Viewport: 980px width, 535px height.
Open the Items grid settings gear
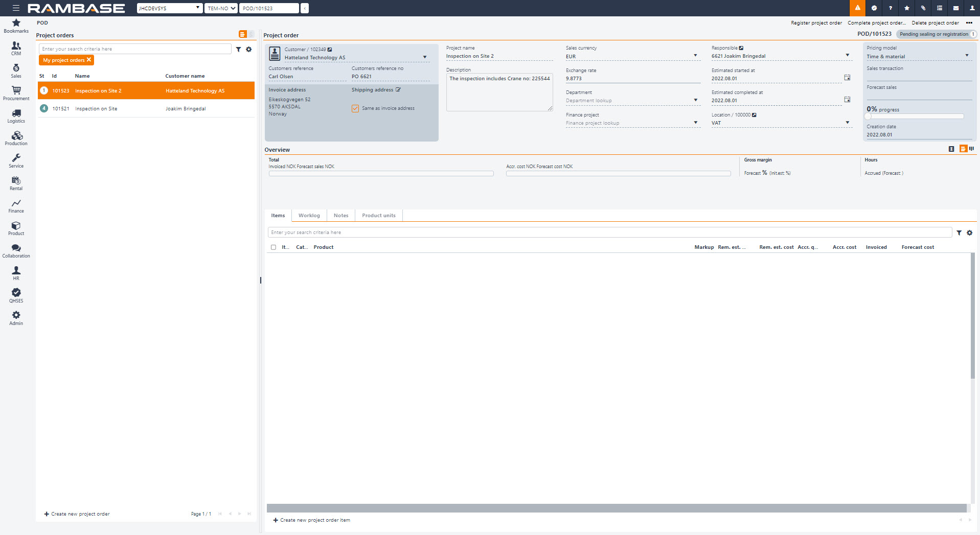pos(969,232)
